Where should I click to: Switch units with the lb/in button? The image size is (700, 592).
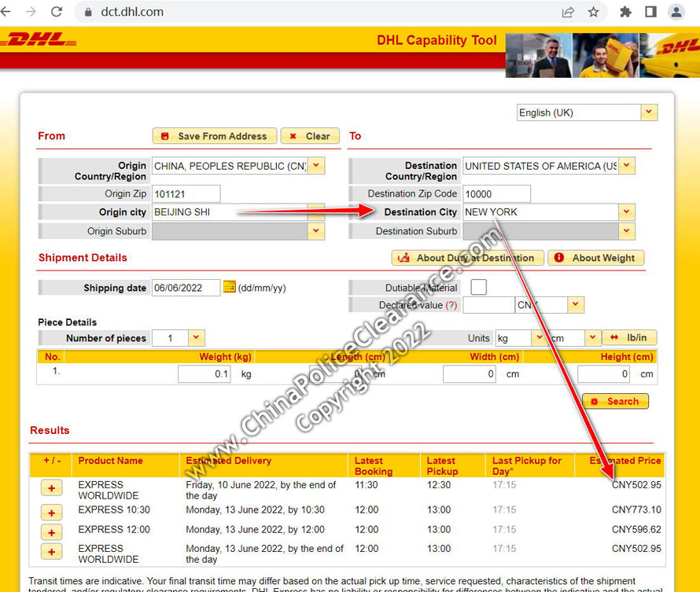(629, 338)
